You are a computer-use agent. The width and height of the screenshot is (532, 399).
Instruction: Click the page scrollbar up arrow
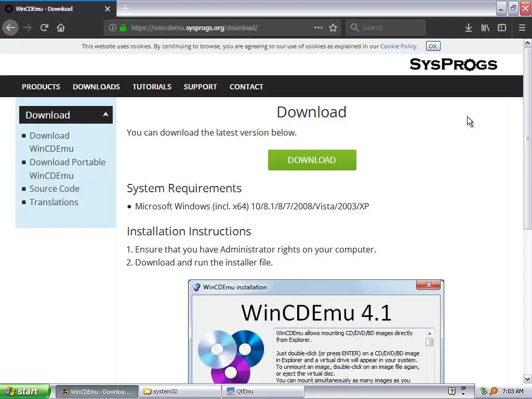coord(527,43)
